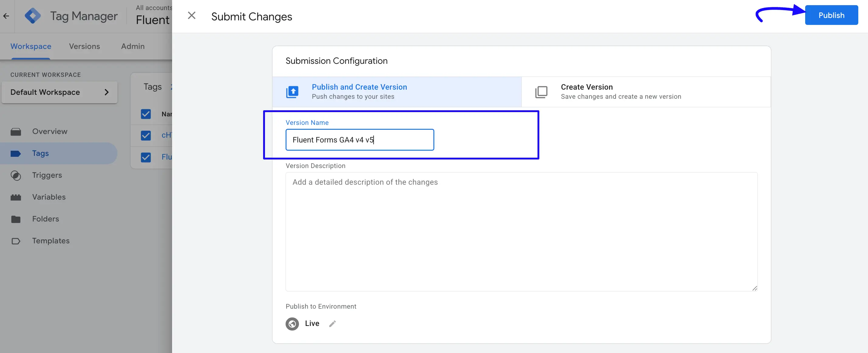
Task: Click the Version Name label
Action: click(307, 123)
